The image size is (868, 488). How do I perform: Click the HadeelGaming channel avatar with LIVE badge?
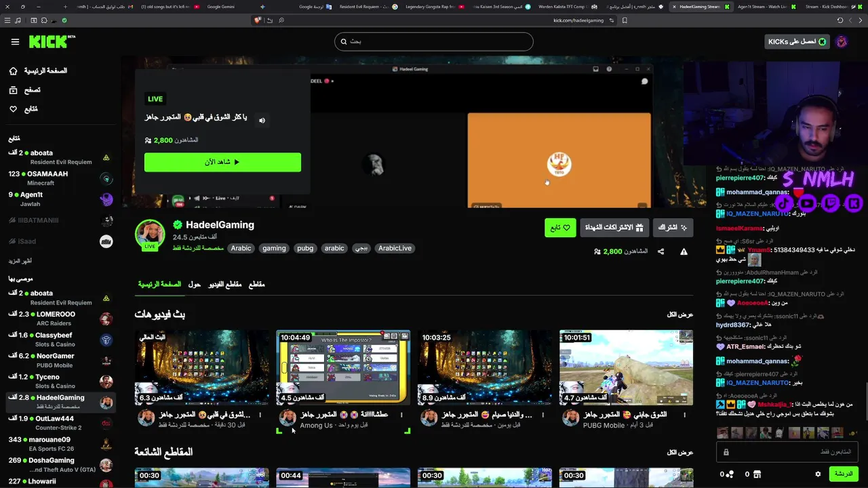(150, 234)
